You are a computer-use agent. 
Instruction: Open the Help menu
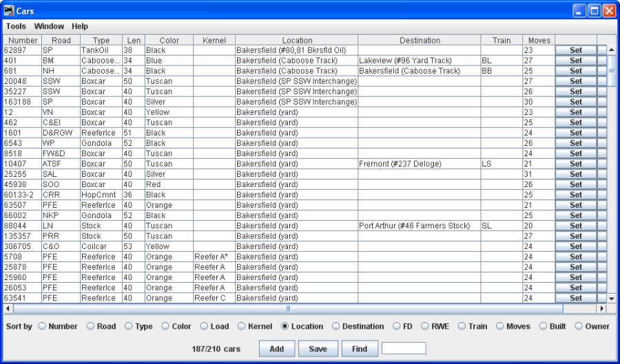pos(80,26)
